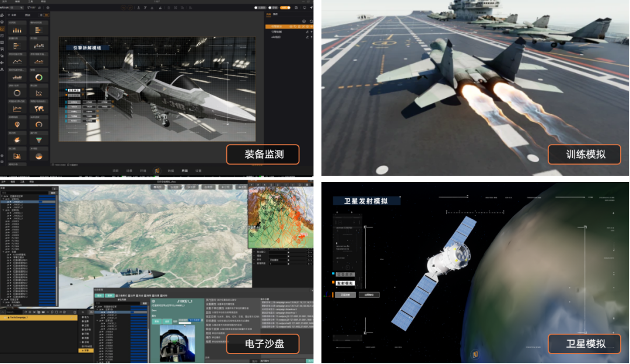Screen dimensions: 630x364
Task: Switch to the 数据 bottom tab
Action: pos(171,171)
